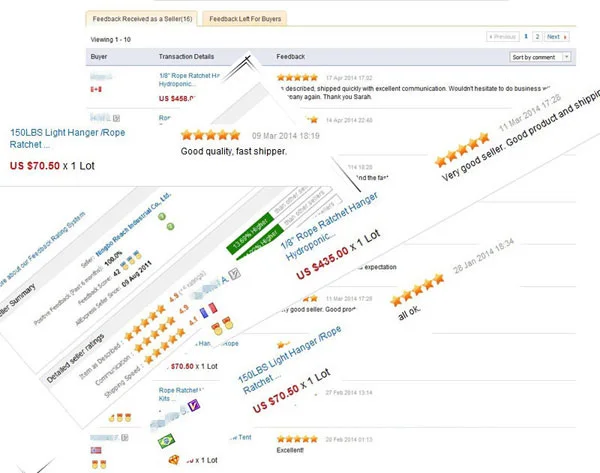Click the Buyer column header

tap(99, 57)
